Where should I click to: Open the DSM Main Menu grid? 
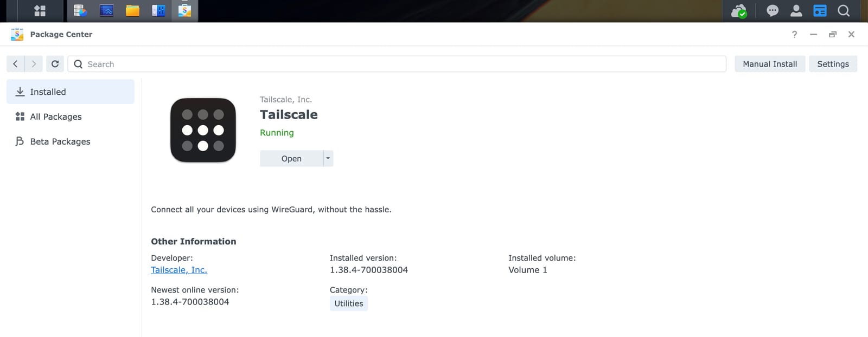[x=40, y=11]
